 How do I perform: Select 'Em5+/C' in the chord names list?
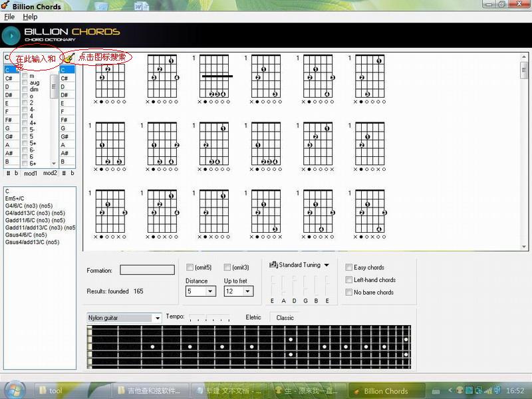click(15, 198)
